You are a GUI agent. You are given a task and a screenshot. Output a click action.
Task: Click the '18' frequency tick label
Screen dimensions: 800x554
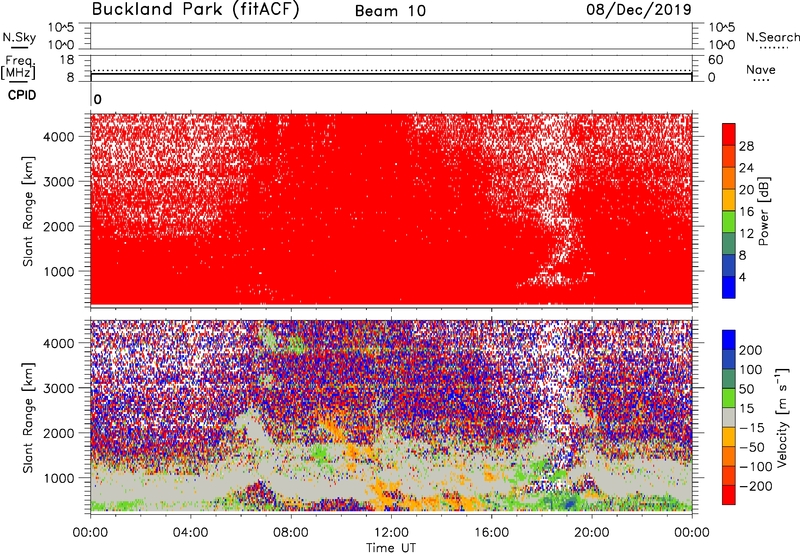[67, 60]
